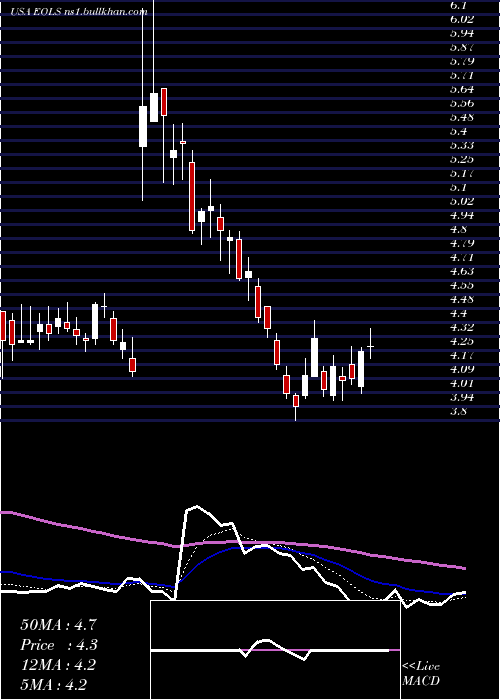Click the 4.01 price axis label
Image resolution: width=500 pixels, height=700 pixels.
pyautogui.click(x=462, y=383)
